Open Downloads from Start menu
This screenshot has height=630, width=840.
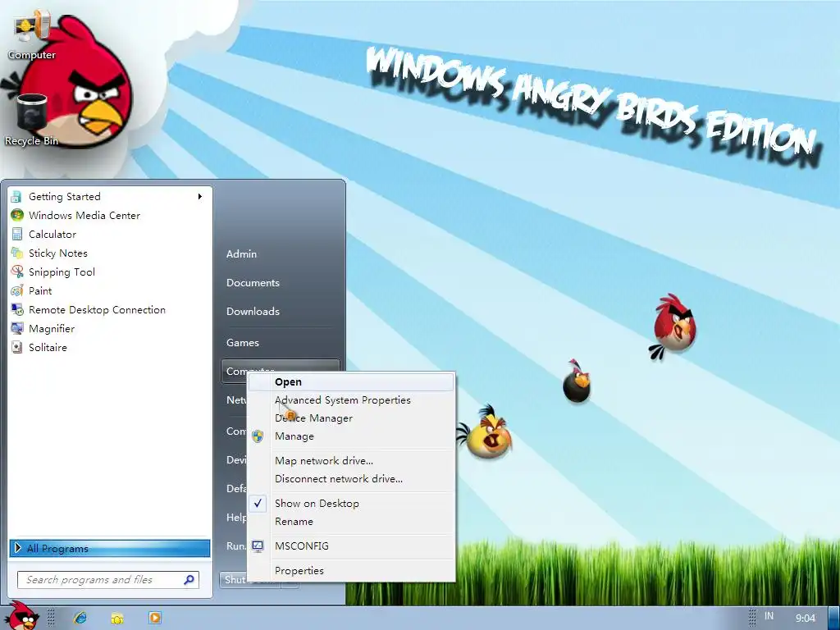point(253,311)
